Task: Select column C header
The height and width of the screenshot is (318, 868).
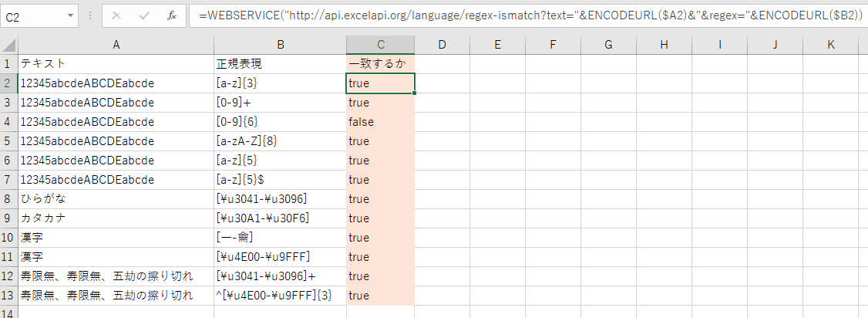Action: point(380,45)
